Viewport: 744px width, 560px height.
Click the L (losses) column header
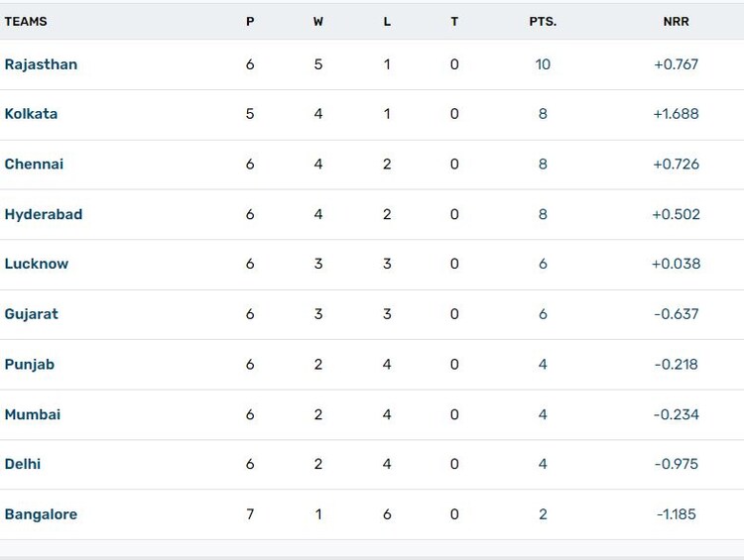387,21
